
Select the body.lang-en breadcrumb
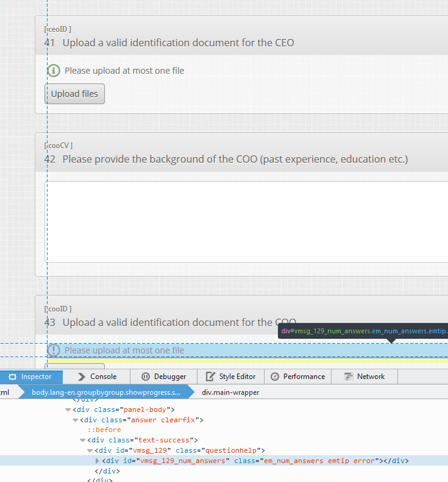coord(106,392)
